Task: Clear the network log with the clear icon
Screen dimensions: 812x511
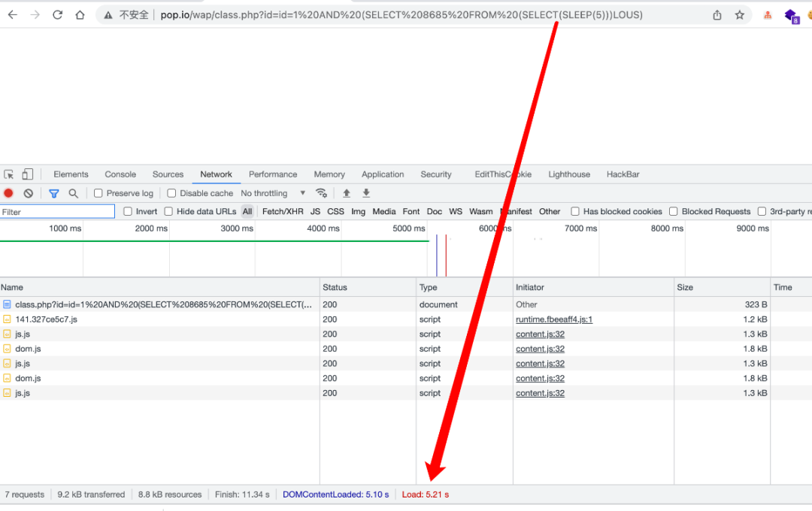Action: click(29, 193)
